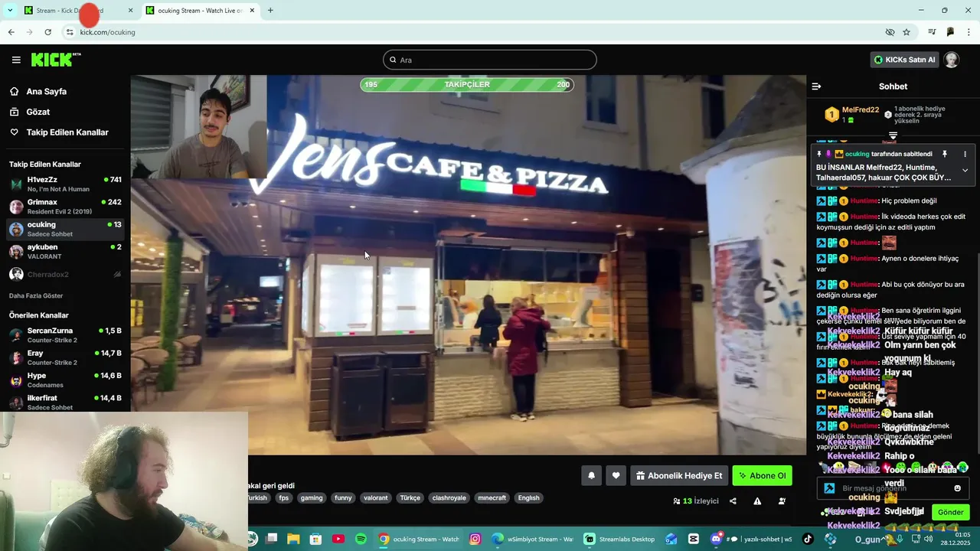Open File Explorer from the taskbar
980x551 pixels.
(293, 539)
